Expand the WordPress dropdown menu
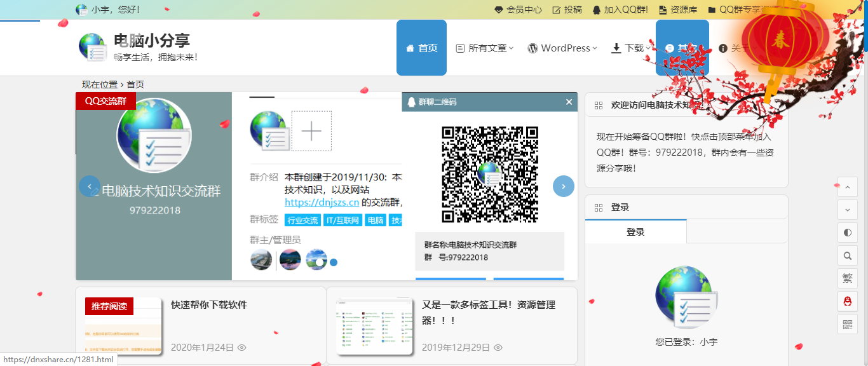Image resolution: width=868 pixels, height=366 pixels. (x=562, y=48)
